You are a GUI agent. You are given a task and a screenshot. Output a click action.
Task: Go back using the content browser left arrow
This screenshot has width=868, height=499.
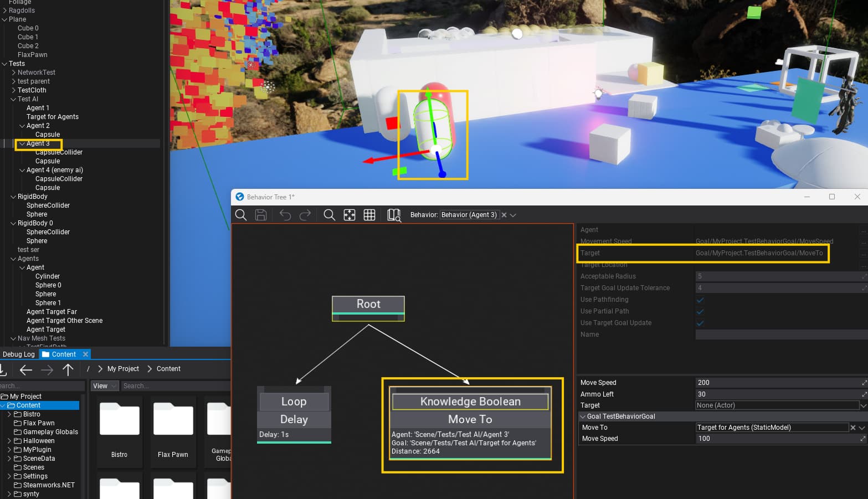25,369
